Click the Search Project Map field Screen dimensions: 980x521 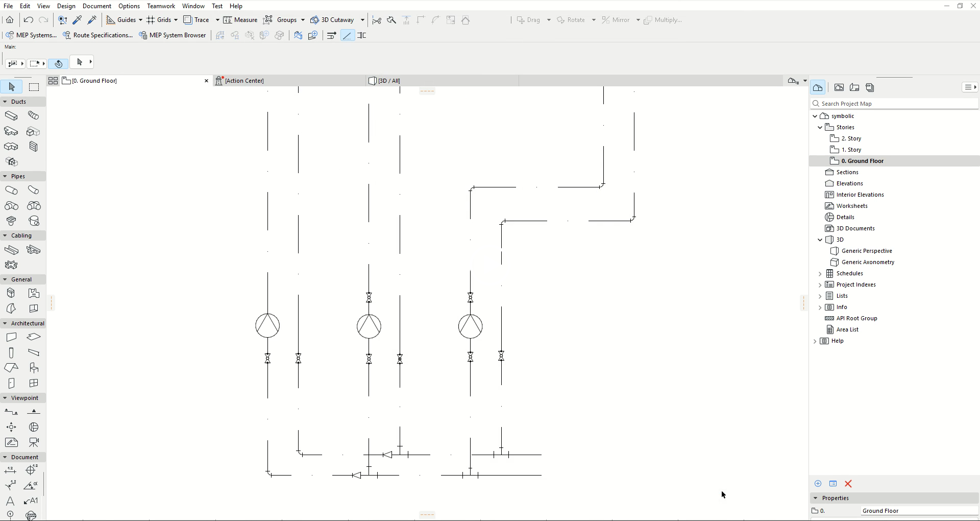pyautogui.click(x=898, y=104)
